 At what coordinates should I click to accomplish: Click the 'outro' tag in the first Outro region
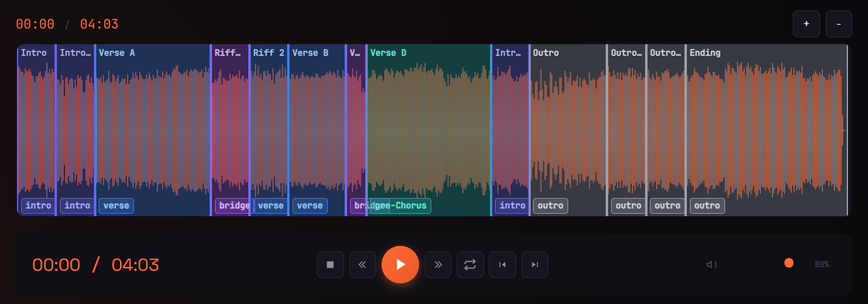coord(551,206)
